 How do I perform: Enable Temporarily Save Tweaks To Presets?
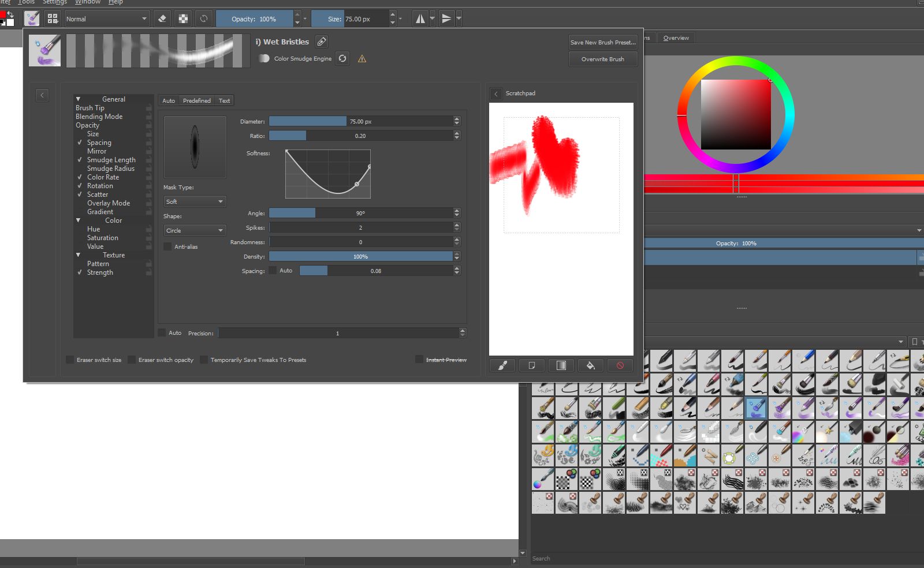(x=204, y=360)
